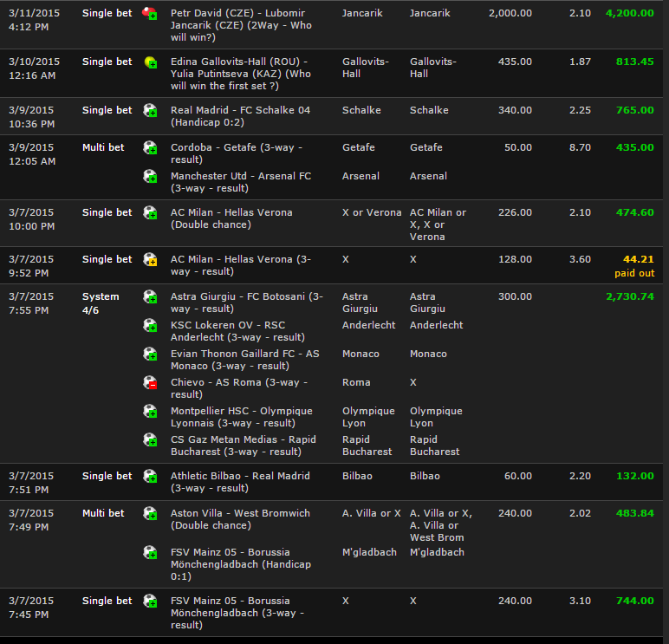Click the 226.00 stake value
This screenshot has height=644, width=669.
(515, 212)
